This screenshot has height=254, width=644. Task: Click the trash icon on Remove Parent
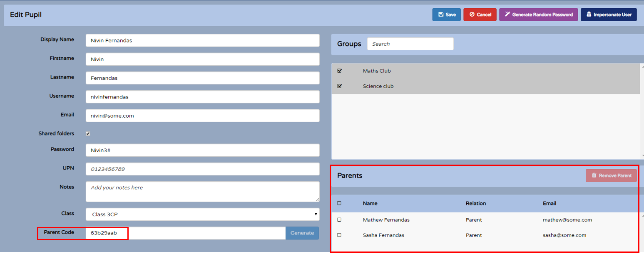(x=594, y=175)
